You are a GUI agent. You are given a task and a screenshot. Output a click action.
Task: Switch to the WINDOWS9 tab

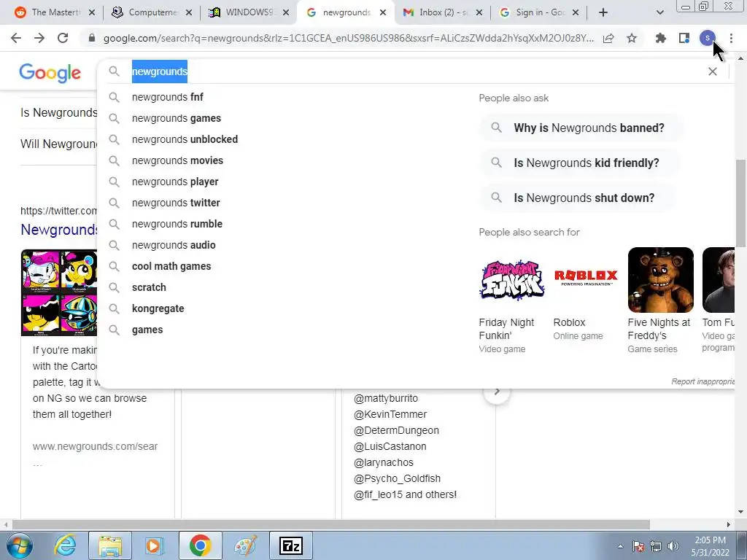(x=249, y=12)
